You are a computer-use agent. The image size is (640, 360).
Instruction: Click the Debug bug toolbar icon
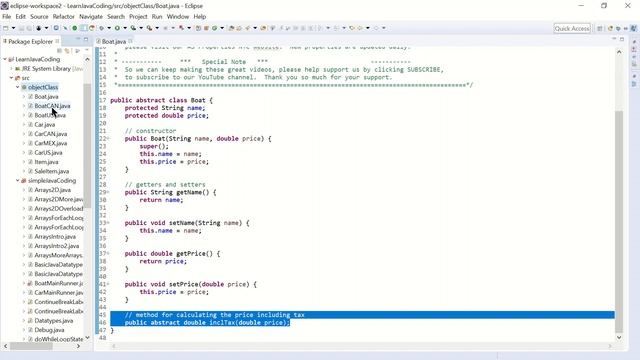point(102,28)
